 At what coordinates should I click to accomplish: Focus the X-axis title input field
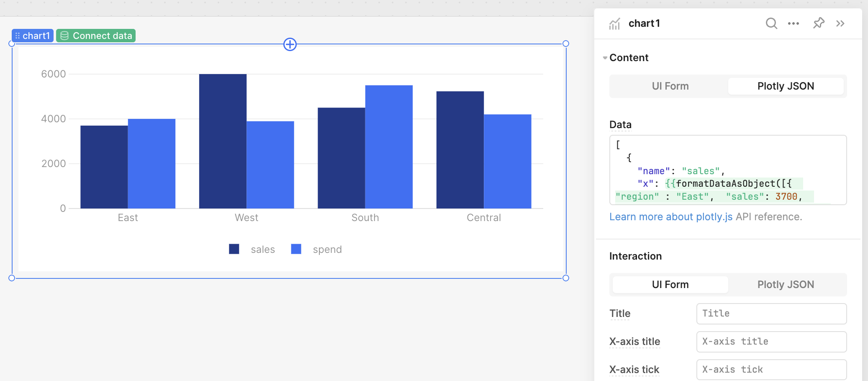[x=771, y=342]
